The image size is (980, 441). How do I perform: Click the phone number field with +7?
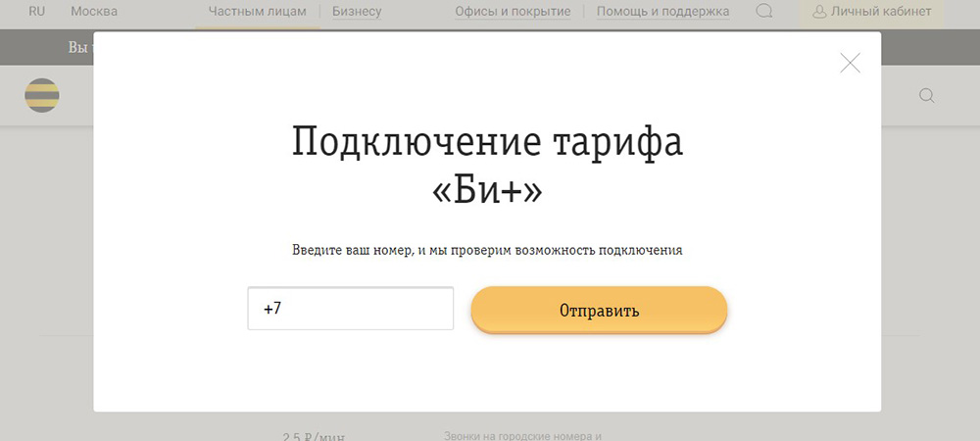[x=350, y=309]
